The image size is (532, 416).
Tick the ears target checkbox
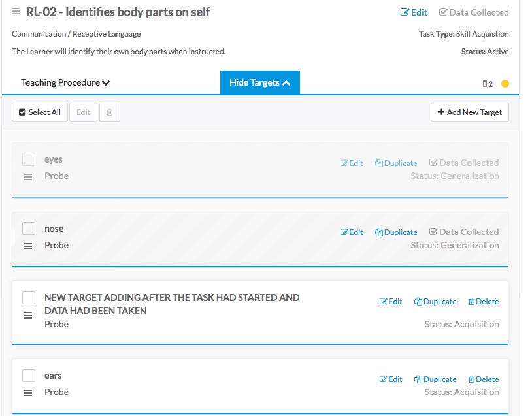pos(29,376)
